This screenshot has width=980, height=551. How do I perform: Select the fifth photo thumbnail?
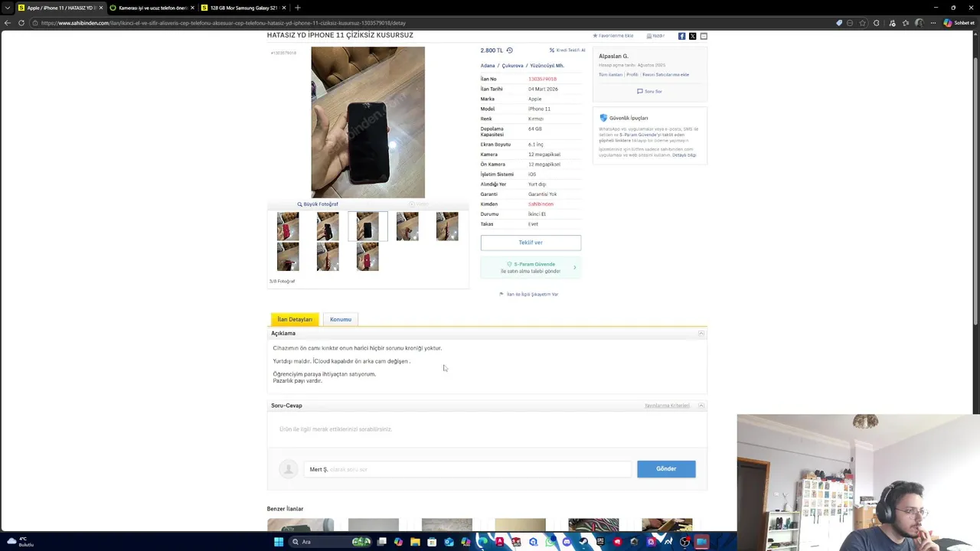coord(447,227)
